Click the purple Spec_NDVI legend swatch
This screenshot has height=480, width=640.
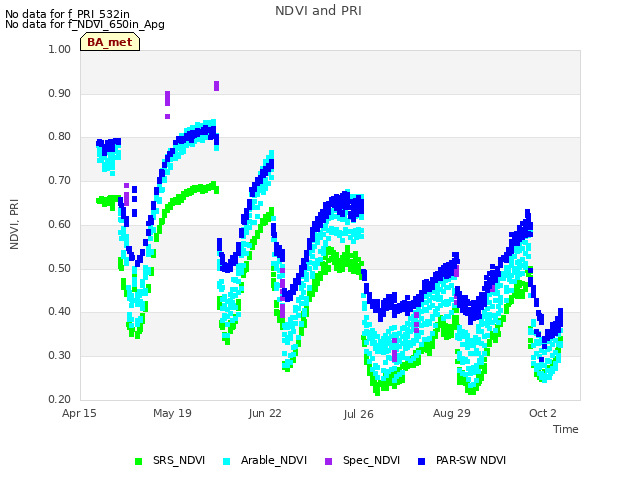(x=328, y=461)
